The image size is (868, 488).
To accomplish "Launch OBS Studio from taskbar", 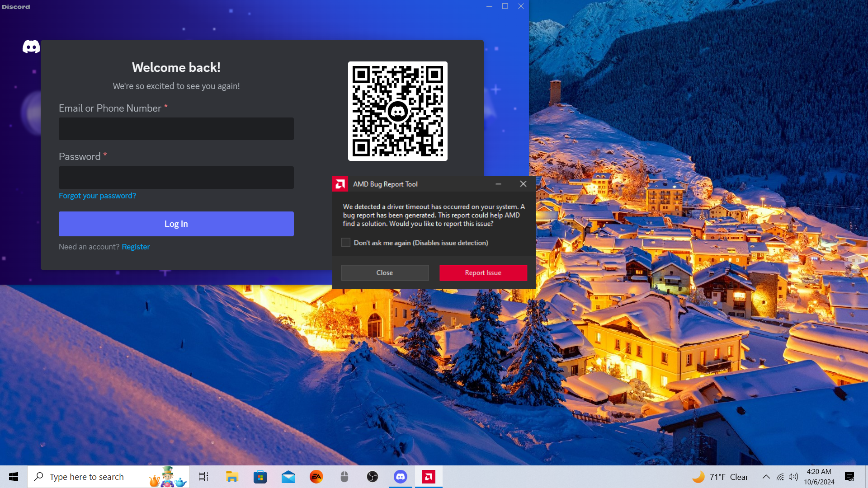I will [x=372, y=477].
